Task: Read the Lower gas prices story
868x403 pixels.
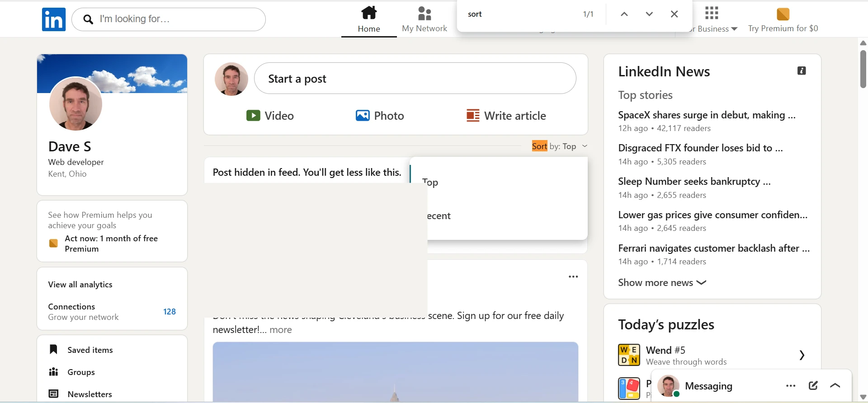Action: tap(713, 215)
